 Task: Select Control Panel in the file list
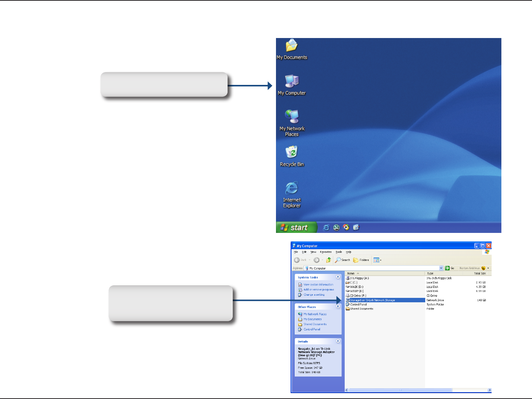pyautogui.click(x=356, y=305)
